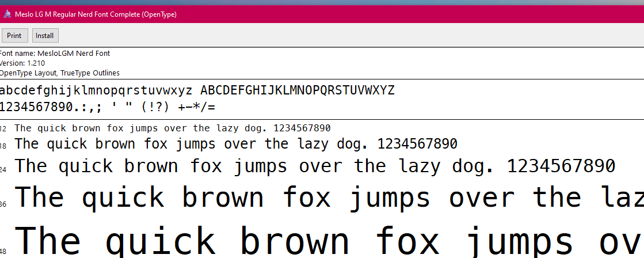This screenshot has width=644, height=258.
Task: Click the 18-point pangram sample line
Action: 236,144
